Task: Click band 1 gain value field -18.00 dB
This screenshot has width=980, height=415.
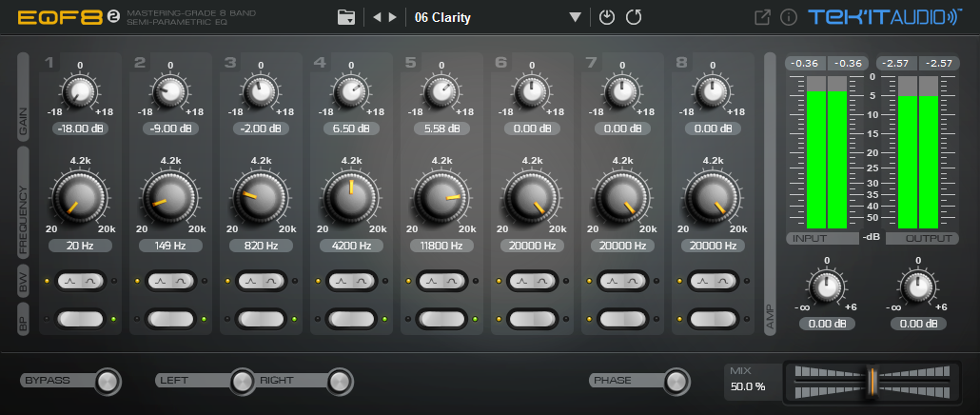Action: click(x=80, y=128)
